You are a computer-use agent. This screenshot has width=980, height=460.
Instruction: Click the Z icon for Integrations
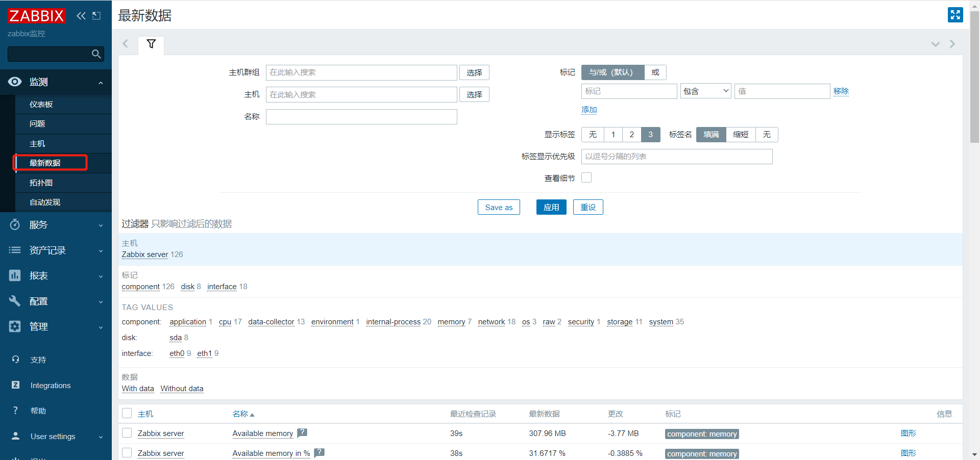(16, 385)
